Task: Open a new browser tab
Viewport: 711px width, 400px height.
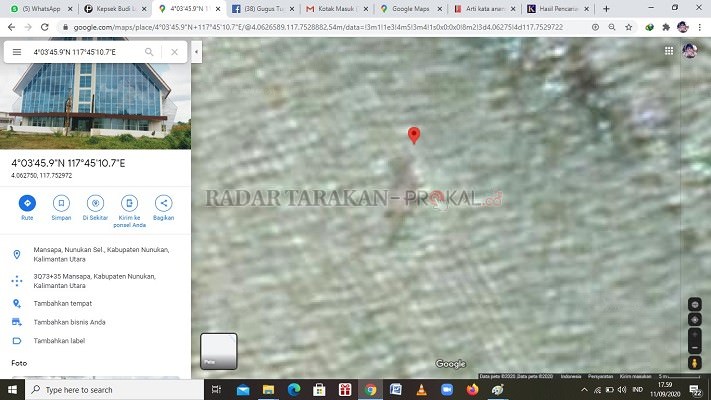Action: pos(606,9)
